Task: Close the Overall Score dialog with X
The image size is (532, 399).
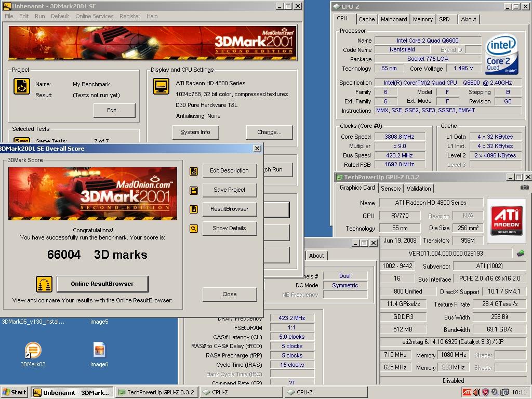Action: tap(257, 148)
